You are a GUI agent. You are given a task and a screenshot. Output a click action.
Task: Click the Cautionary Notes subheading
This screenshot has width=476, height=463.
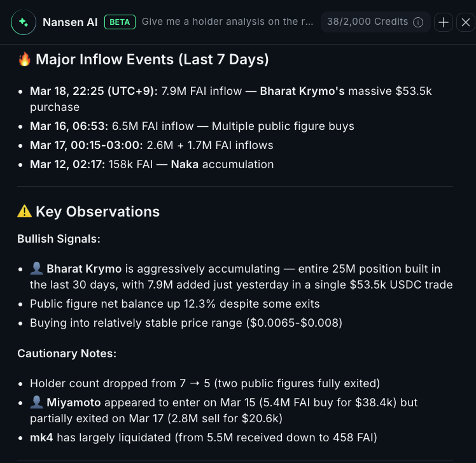66,353
